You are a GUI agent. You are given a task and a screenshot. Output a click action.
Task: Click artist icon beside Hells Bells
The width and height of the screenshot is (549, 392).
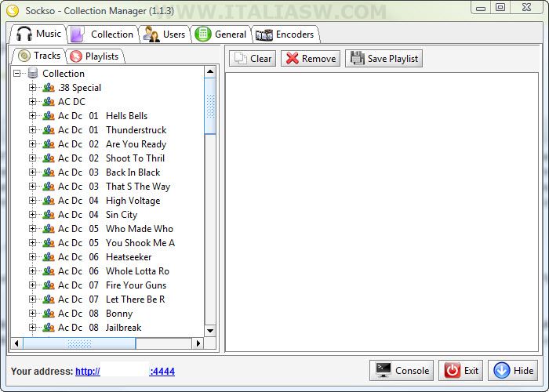coord(49,116)
